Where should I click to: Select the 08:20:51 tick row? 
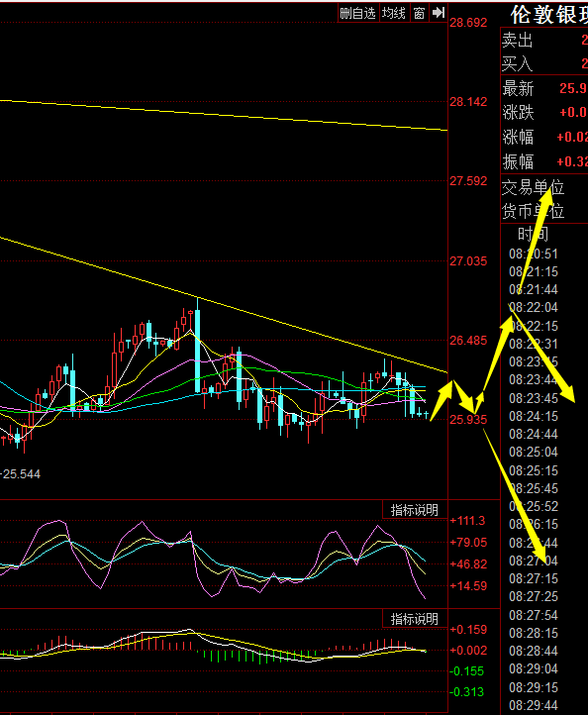[534, 254]
